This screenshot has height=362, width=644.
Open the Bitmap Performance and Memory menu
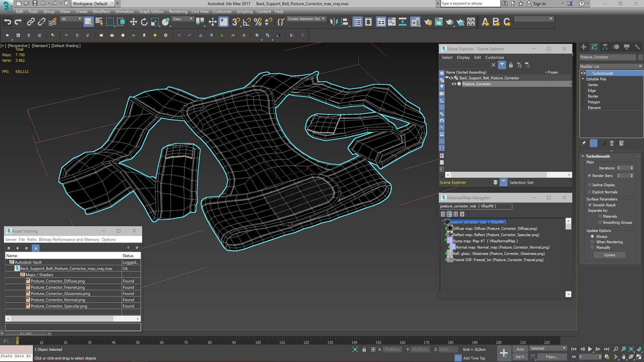69,240
